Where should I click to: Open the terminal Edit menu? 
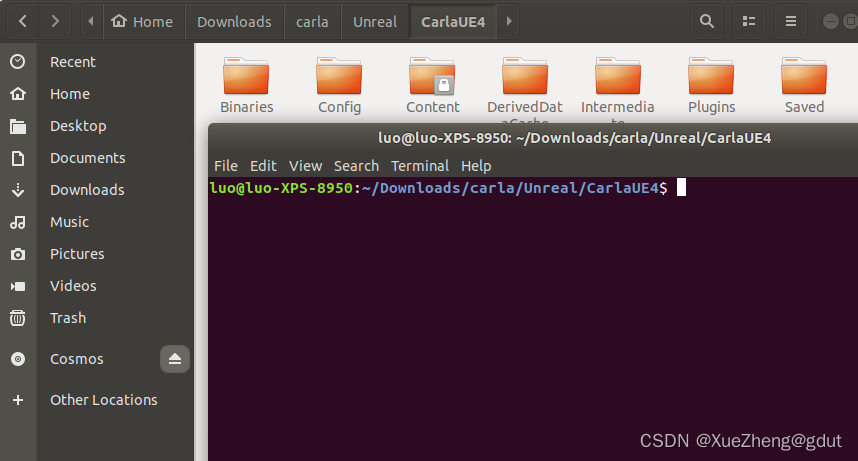coord(263,166)
